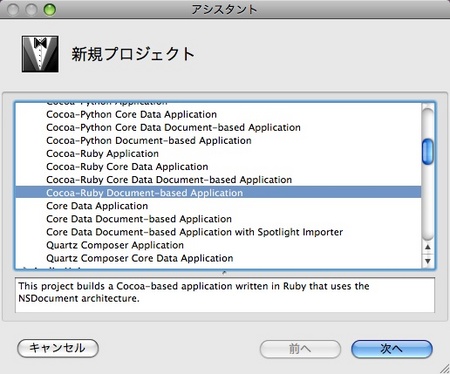Select Cocoa-Python Document-based Application row
Screen dimensions: 450x374
click(x=218, y=140)
